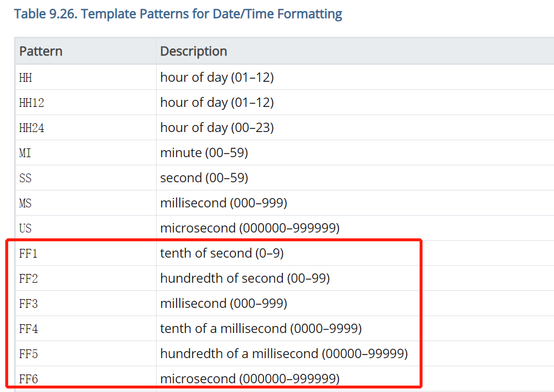Click the SS pattern cell
The image size is (554, 392).
tap(26, 178)
